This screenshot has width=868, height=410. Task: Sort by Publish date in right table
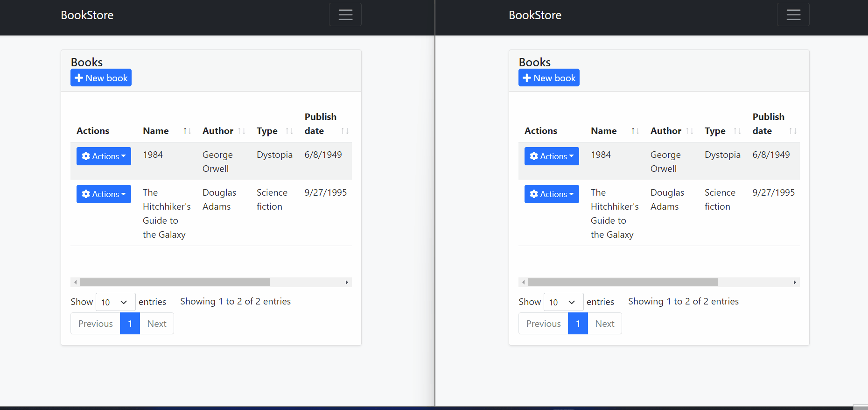pos(792,131)
